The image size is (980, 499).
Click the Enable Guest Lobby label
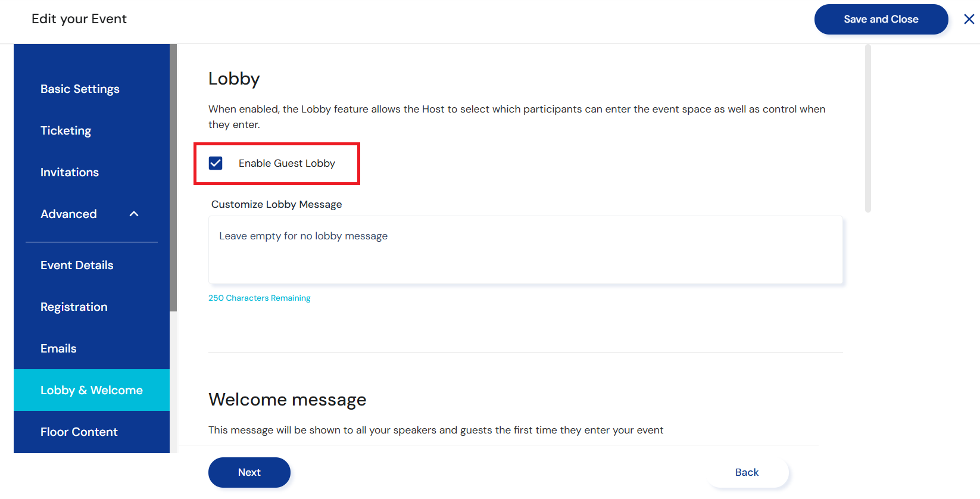click(287, 163)
